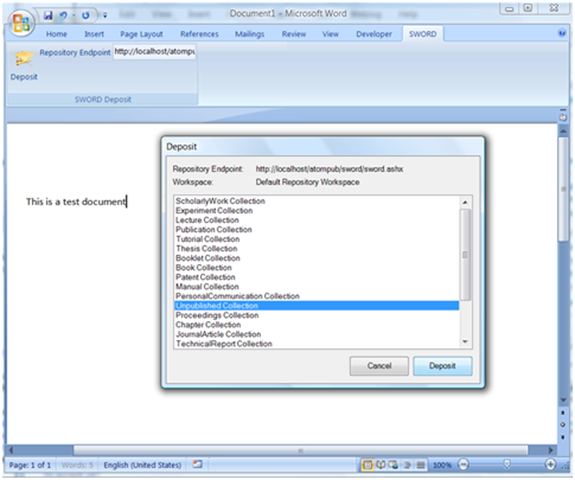Switch to Outline view icon
This screenshot has width=575, height=480.
(407, 465)
